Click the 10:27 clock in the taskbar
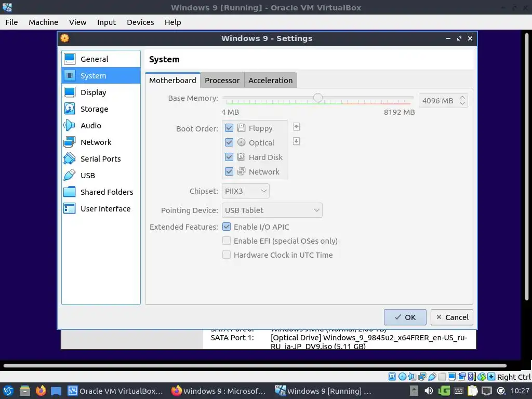532x399 pixels. click(x=520, y=391)
